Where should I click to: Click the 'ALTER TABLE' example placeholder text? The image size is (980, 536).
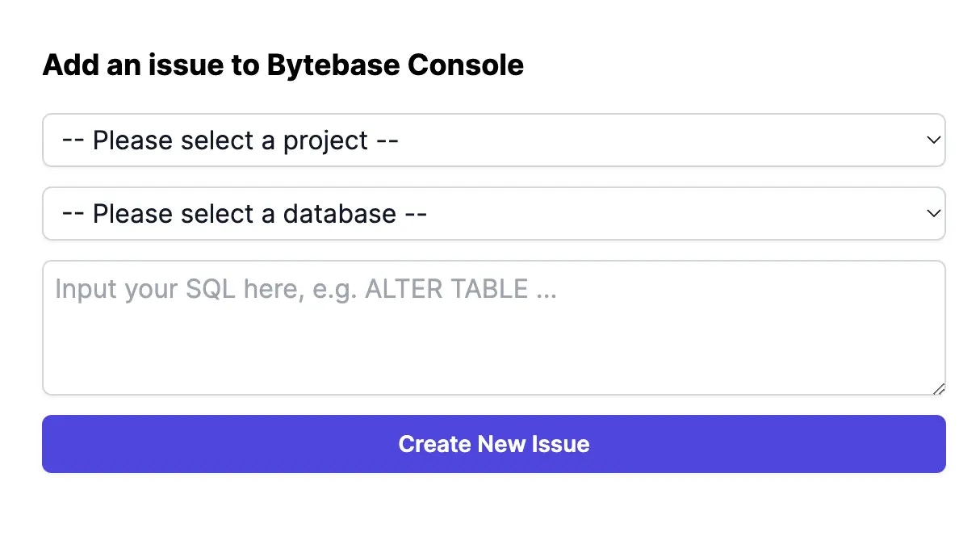[x=446, y=289]
